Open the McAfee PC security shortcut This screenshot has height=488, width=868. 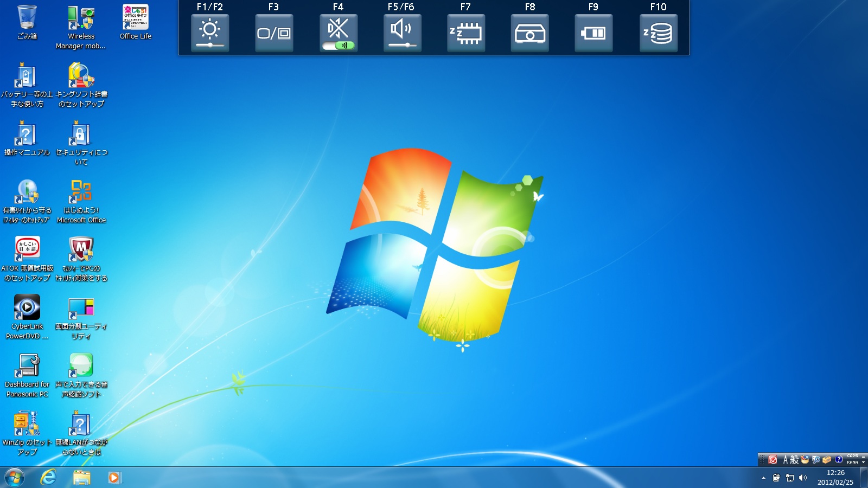(81, 260)
